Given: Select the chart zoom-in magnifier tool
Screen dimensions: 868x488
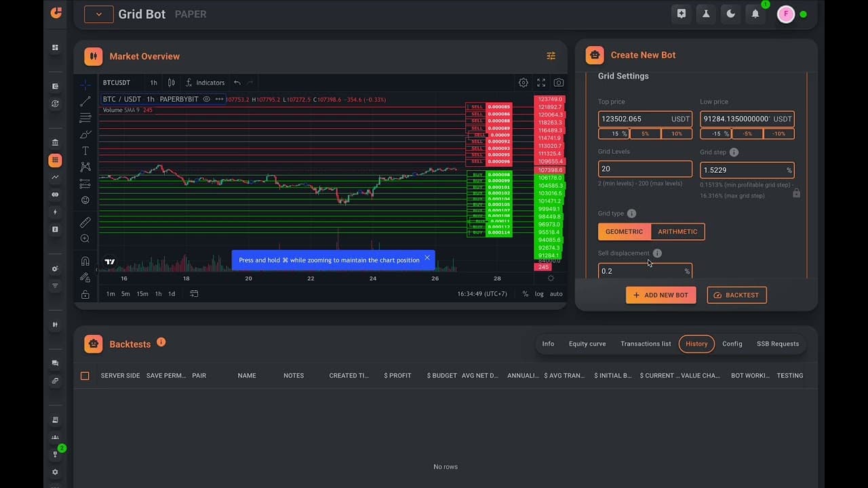Looking at the screenshot, I should pos(85,238).
